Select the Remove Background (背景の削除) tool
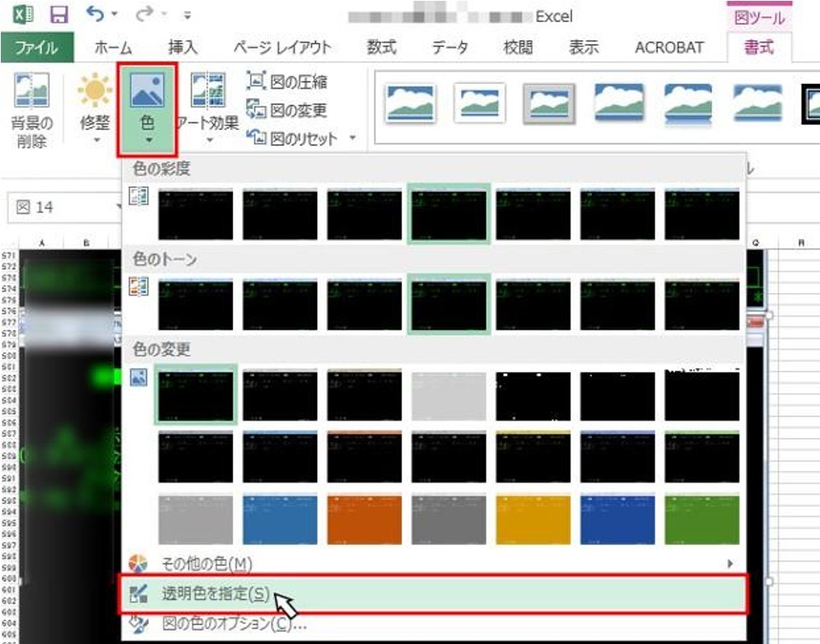Image resolution: width=820 pixels, height=644 pixels. 30,110
